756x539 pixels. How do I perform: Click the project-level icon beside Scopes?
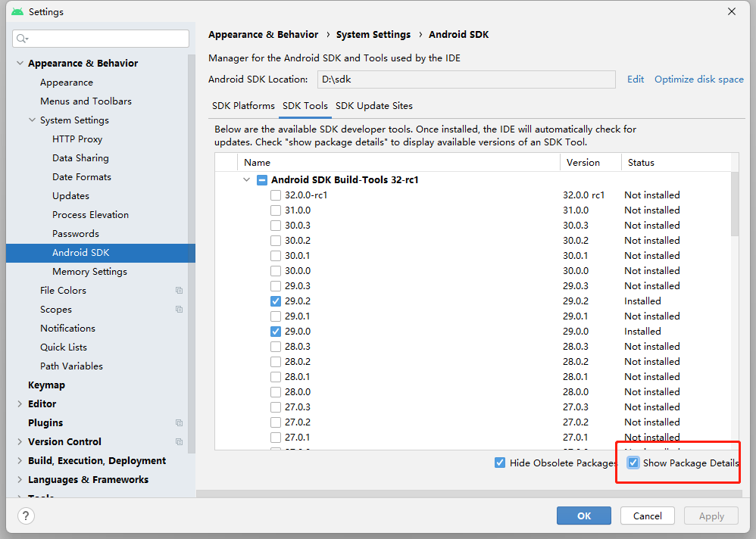click(180, 309)
